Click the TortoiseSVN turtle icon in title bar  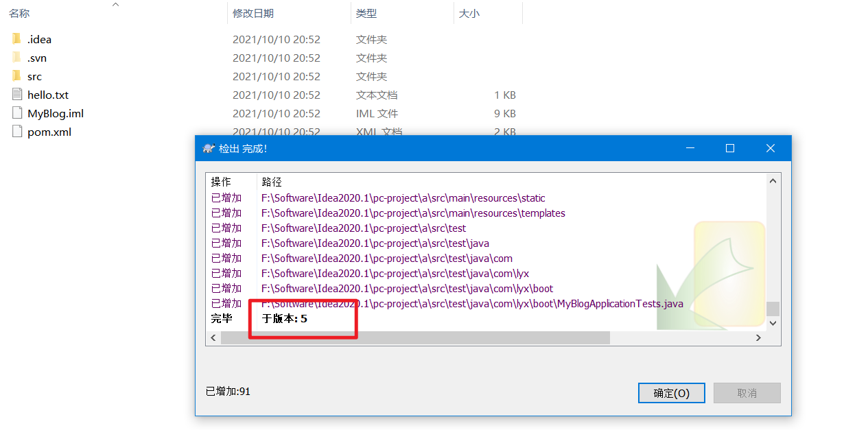coord(209,148)
